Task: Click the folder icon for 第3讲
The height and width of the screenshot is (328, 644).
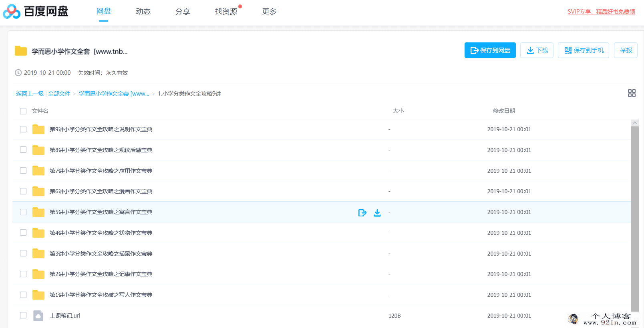Action: [38, 254]
